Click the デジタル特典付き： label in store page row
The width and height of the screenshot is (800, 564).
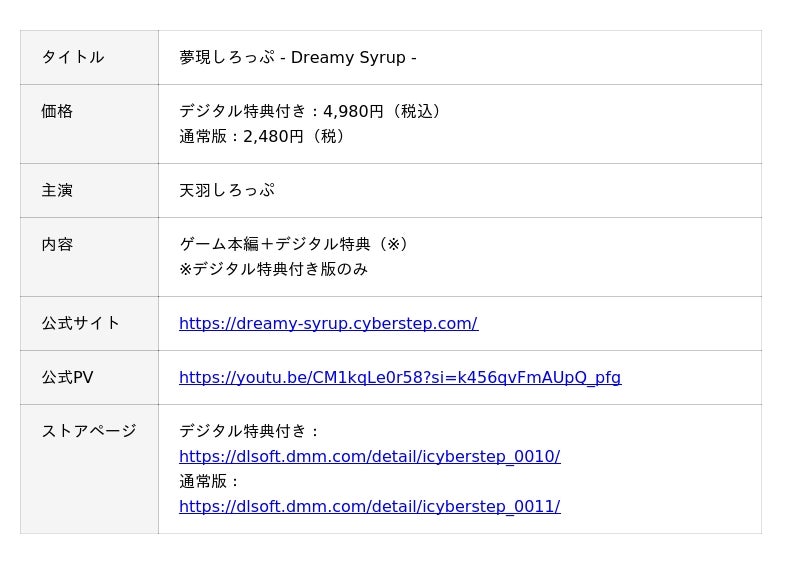click(x=250, y=431)
